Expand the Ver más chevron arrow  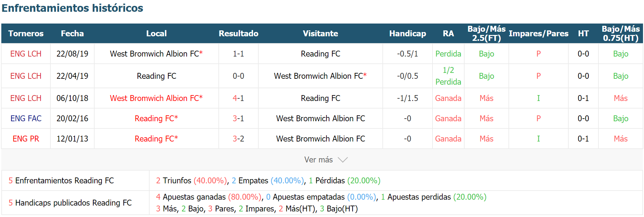pos(342,160)
